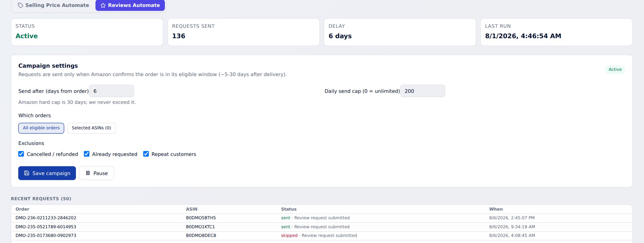Click the star icon on Reviews tab
Image resolution: width=644 pixels, height=243 pixels.
103,5
